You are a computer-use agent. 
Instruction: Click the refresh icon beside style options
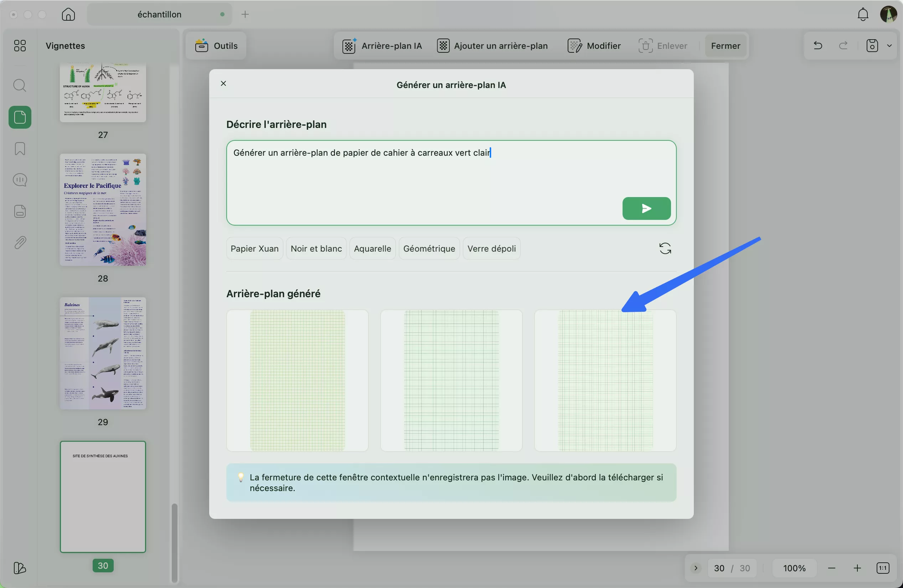pos(665,248)
